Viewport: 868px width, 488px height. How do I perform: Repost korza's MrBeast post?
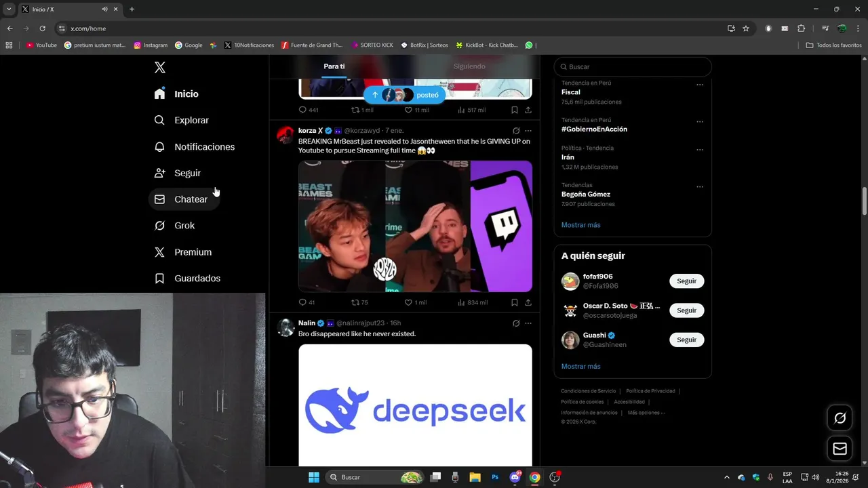pos(359,302)
